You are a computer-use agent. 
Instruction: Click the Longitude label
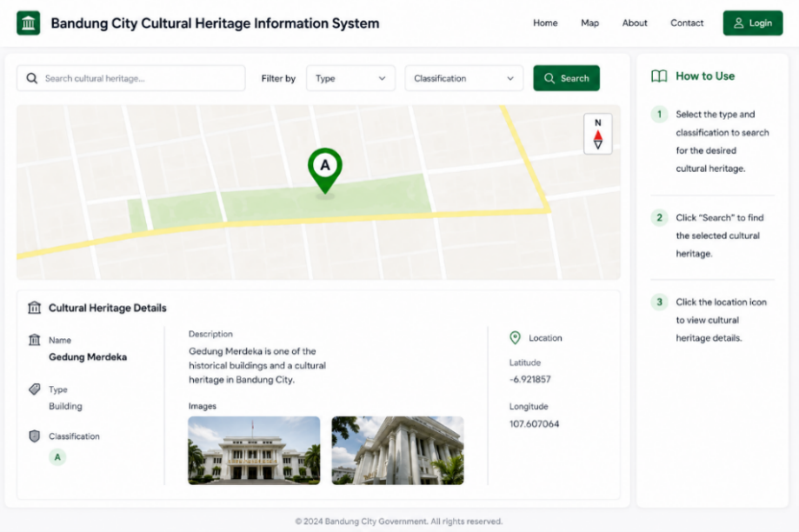[529, 406]
